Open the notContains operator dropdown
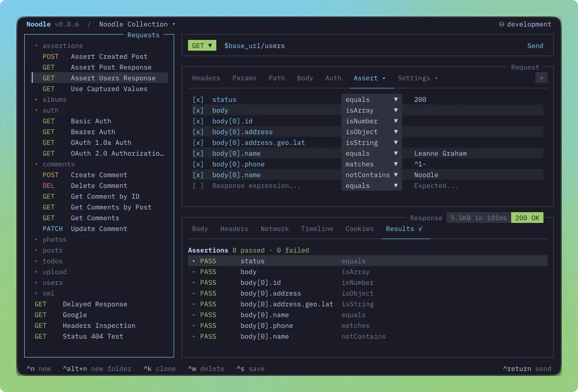Image resolution: width=578 pixels, height=392 pixels. [372, 175]
